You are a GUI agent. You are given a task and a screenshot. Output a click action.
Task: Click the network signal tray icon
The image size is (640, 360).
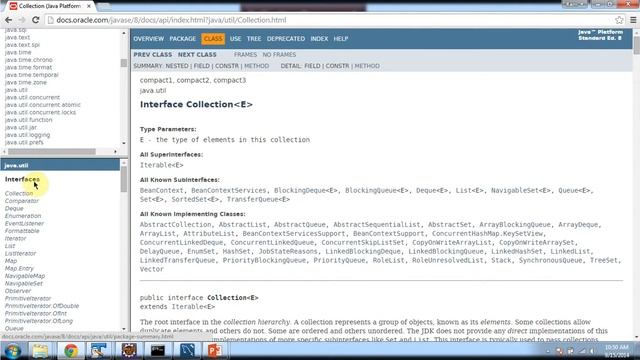(x=582, y=351)
